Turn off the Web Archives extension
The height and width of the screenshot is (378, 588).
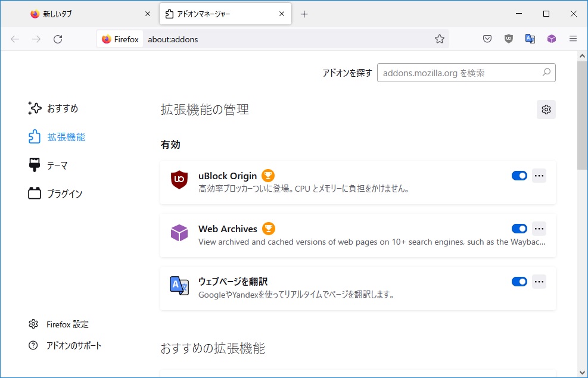coord(519,229)
